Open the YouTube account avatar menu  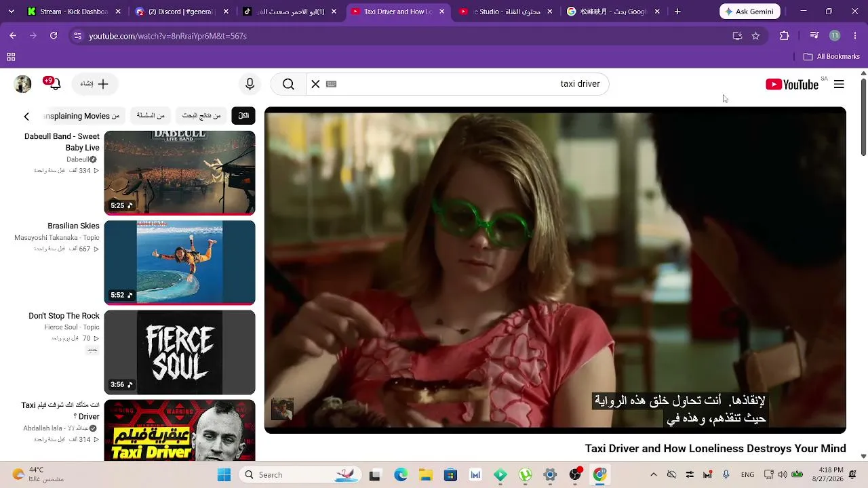point(23,84)
